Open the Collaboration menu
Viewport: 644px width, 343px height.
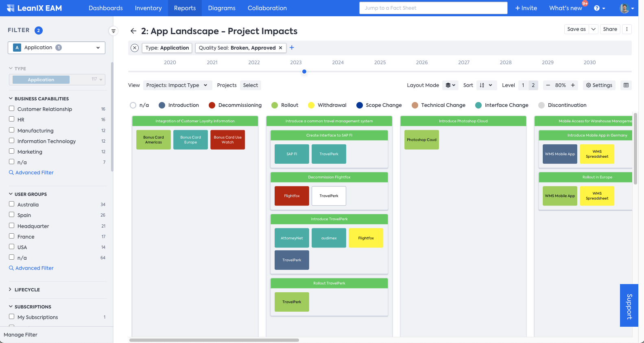tap(267, 8)
